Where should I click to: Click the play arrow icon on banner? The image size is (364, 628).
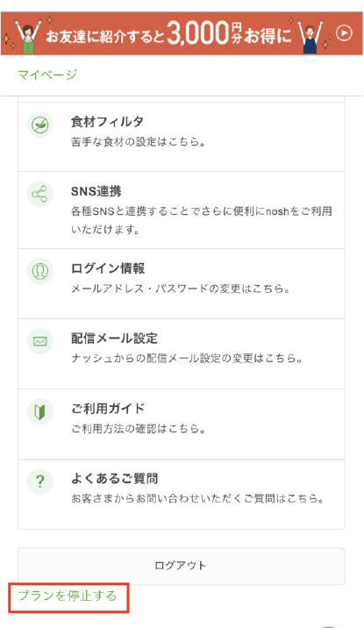345,33
